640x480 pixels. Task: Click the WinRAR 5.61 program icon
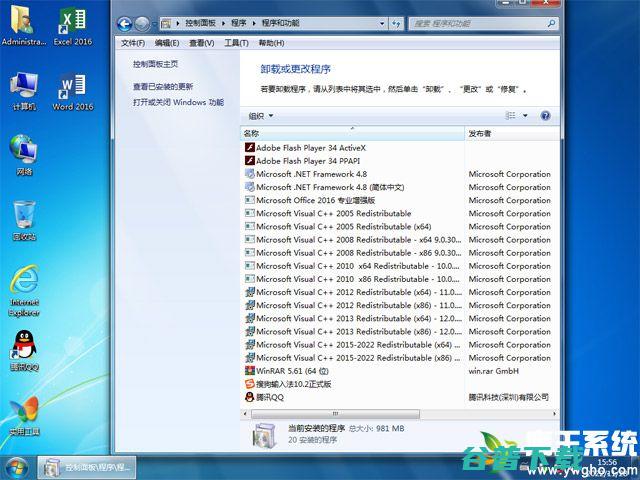(249, 371)
